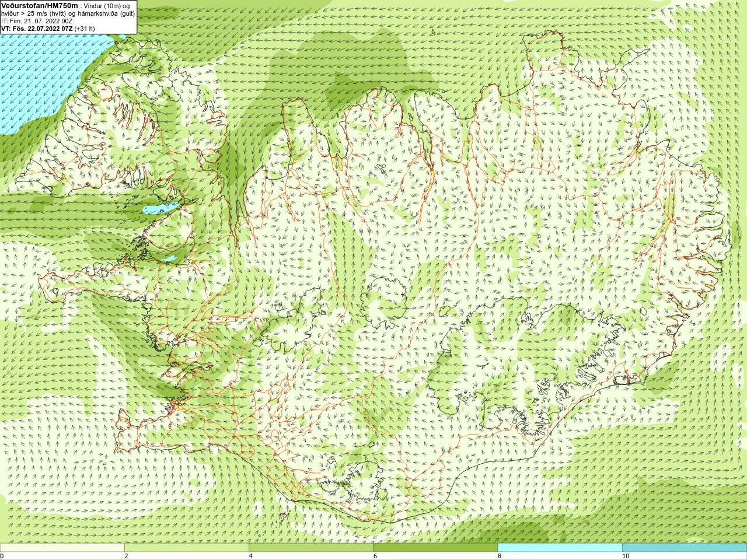Screen dimensions: 747x560
Task: Select the light cyan 8–10 legend swatch
Action: tap(560, 548)
